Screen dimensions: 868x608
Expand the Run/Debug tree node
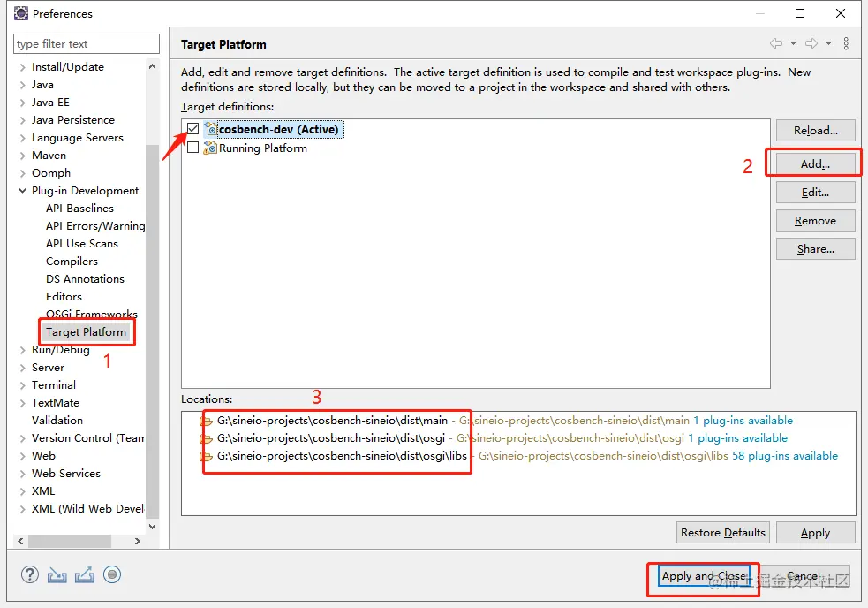[23, 350]
